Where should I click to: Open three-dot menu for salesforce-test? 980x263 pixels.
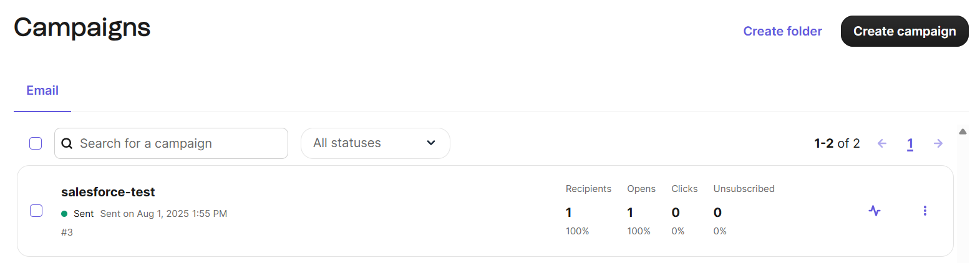coord(924,211)
